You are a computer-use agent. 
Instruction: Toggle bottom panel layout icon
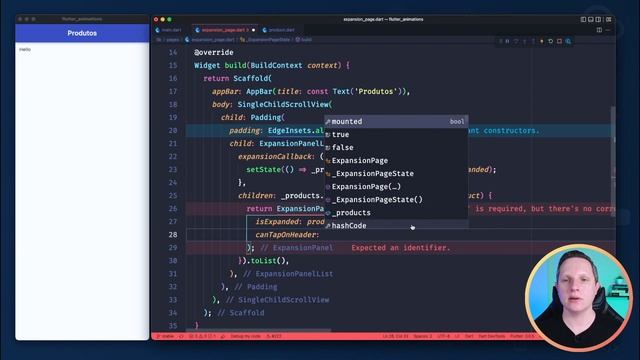click(x=591, y=19)
